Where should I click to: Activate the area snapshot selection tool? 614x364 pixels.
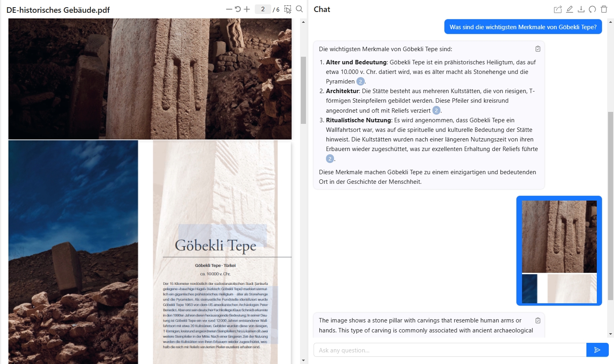287,9
